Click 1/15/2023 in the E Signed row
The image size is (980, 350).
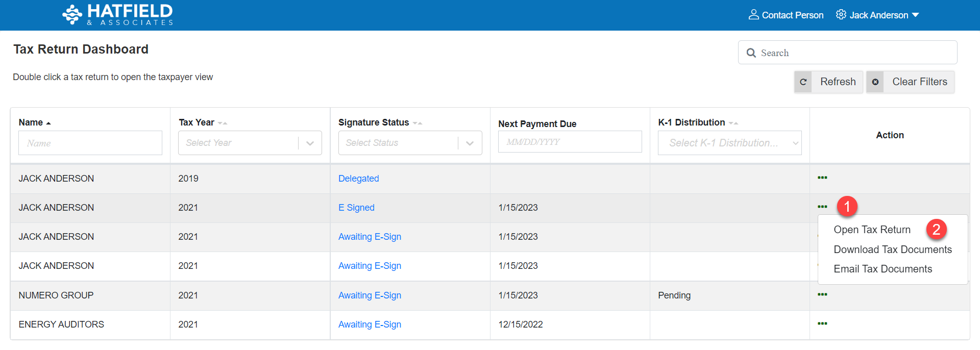518,208
